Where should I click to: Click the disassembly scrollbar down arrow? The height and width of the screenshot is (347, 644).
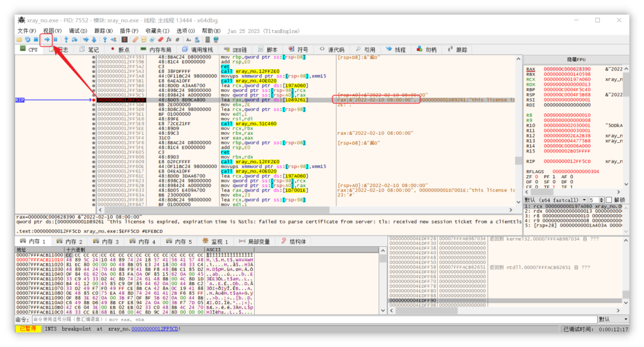click(x=518, y=202)
